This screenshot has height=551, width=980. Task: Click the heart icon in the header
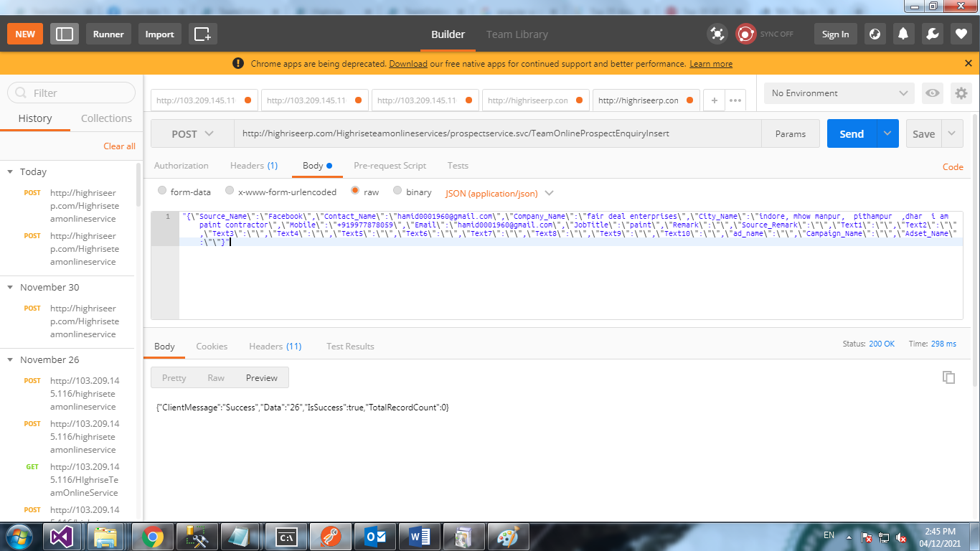[x=961, y=34]
